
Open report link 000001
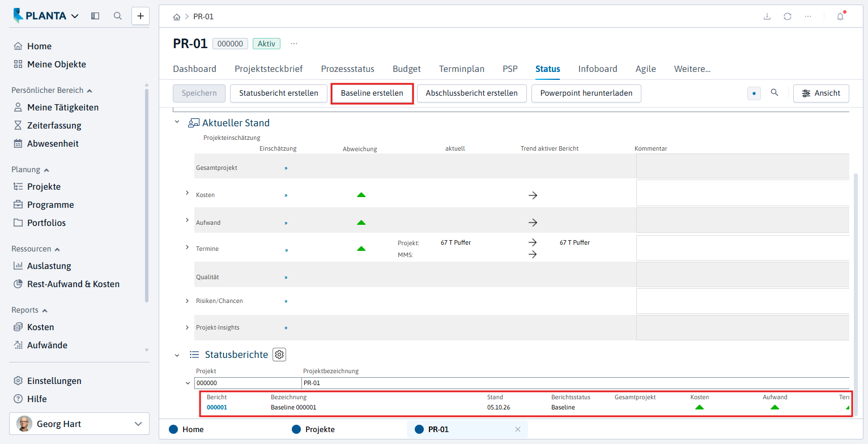(x=217, y=407)
